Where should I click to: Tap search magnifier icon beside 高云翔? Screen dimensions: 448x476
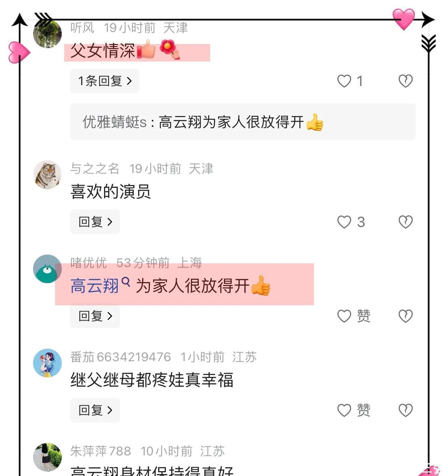126,282
